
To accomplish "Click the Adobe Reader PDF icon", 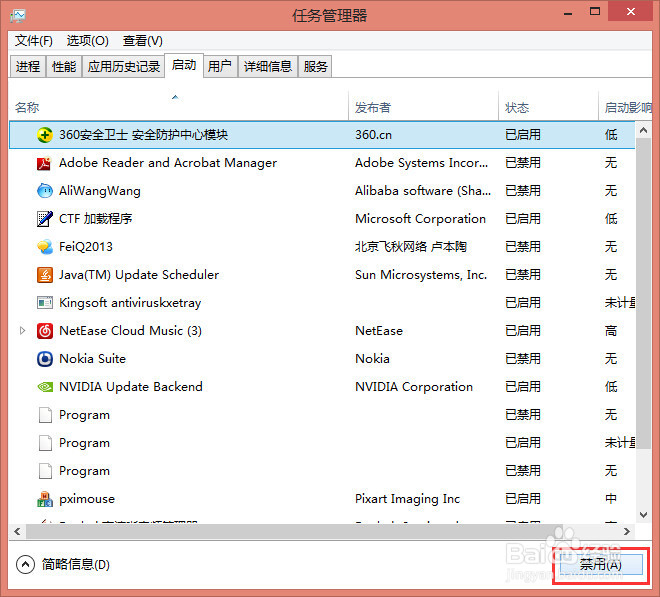I will 45,163.
